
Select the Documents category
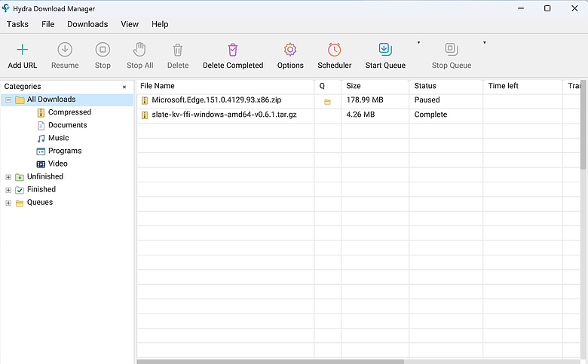68,125
